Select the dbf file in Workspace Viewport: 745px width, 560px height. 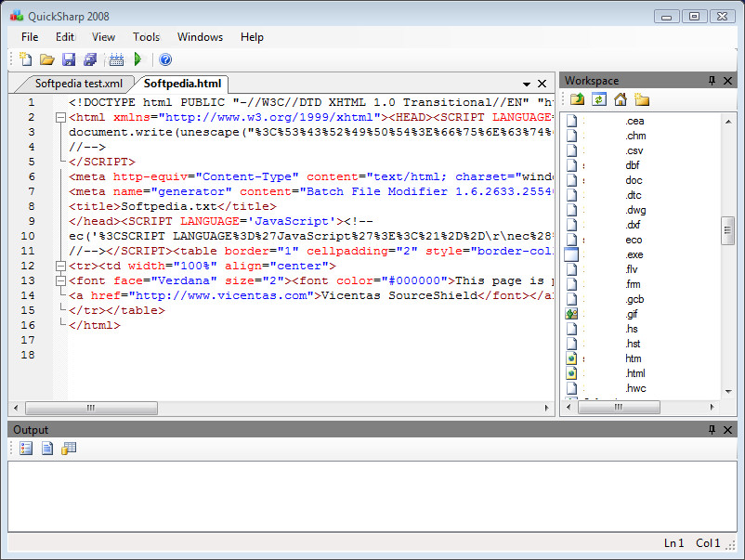633,165
